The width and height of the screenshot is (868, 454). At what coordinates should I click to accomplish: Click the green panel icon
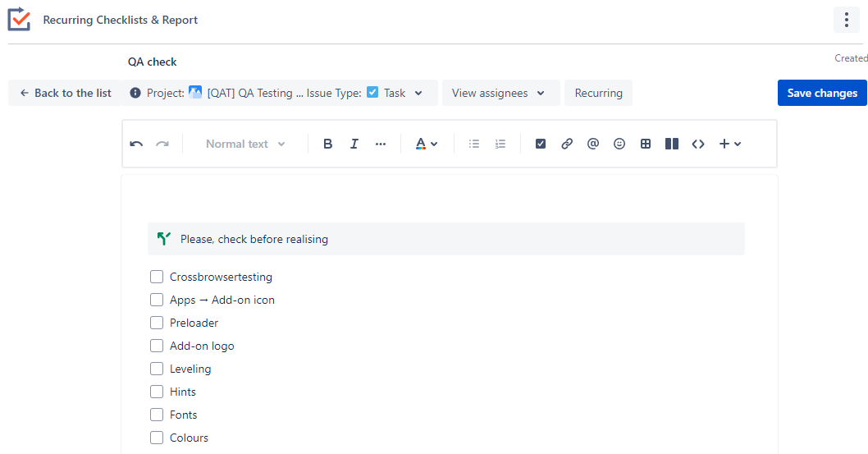pyautogui.click(x=164, y=239)
